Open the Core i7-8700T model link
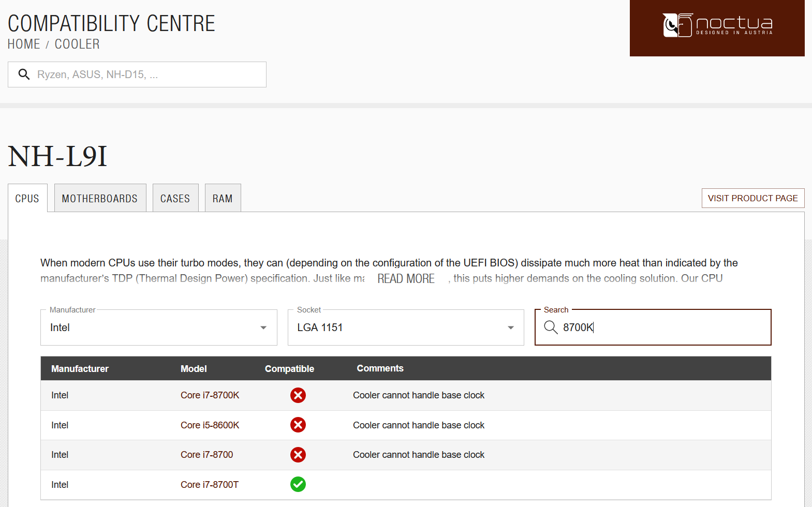This screenshot has width=812, height=507. [x=210, y=485]
